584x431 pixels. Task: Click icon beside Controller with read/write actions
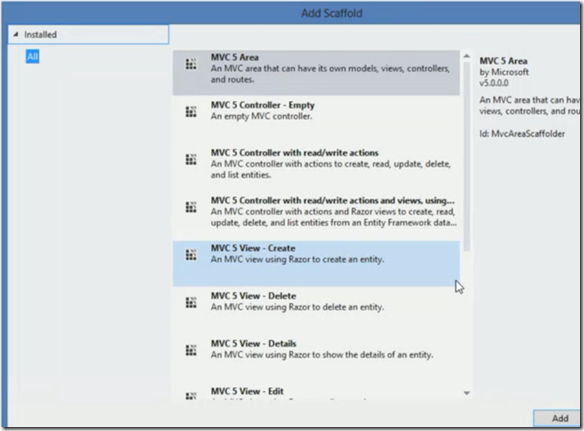point(191,159)
